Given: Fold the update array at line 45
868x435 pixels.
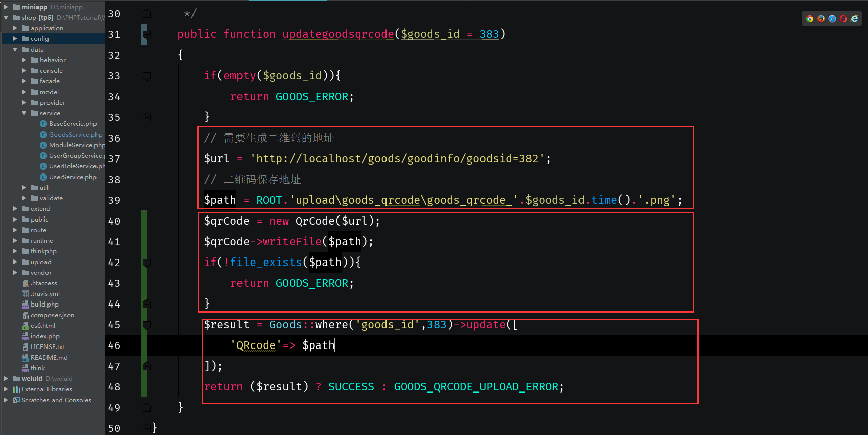Looking at the screenshot, I should [x=147, y=325].
